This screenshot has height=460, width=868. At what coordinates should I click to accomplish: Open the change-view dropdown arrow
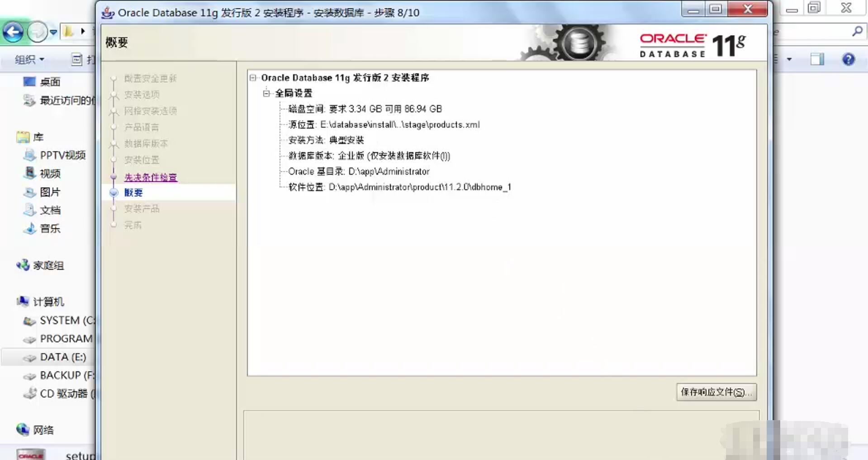(788, 59)
